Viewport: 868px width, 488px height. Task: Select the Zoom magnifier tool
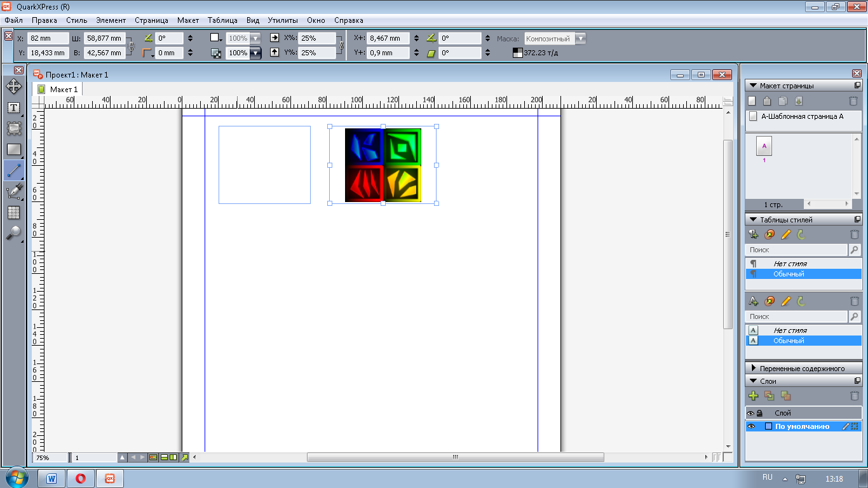click(13, 233)
